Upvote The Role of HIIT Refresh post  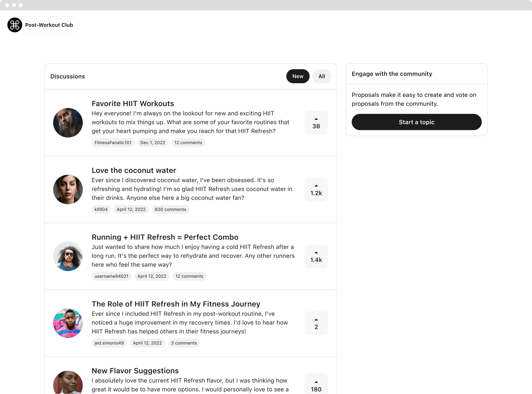[316, 323]
